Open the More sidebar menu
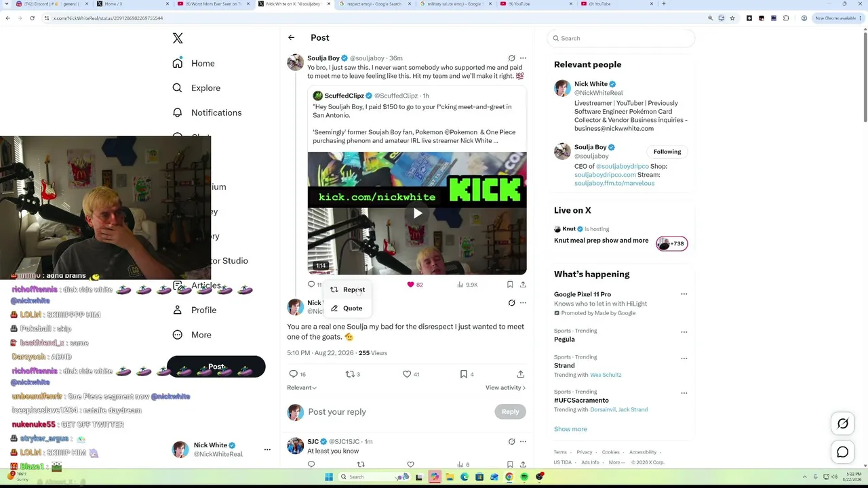Screen dimensions: 868x488 click(x=192, y=335)
